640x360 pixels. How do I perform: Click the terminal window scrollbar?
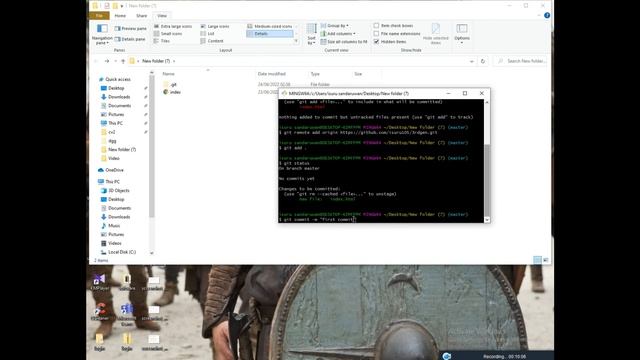click(487, 180)
